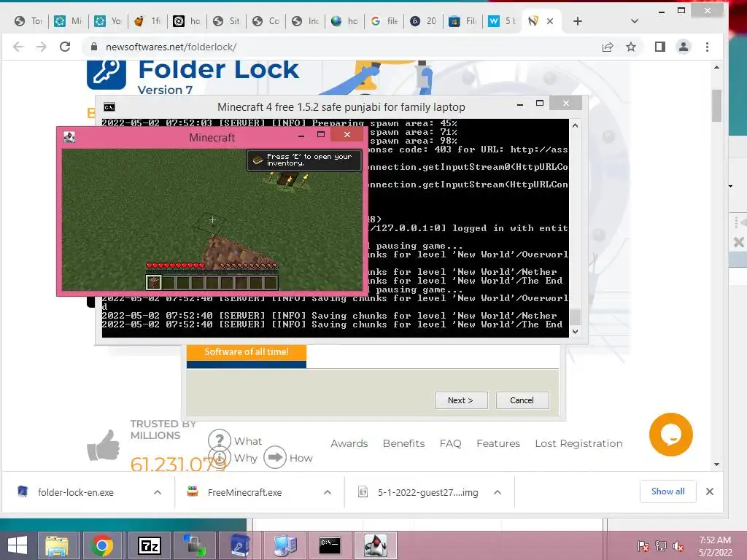Switch to the 'Inc' tab

pyautogui.click(x=306, y=21)
